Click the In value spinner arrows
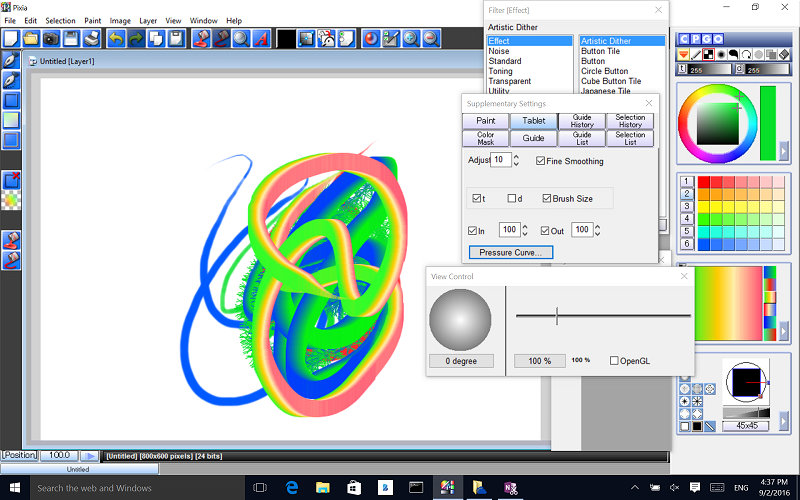This screenshot has height=500, width=800. pos(525,230)
